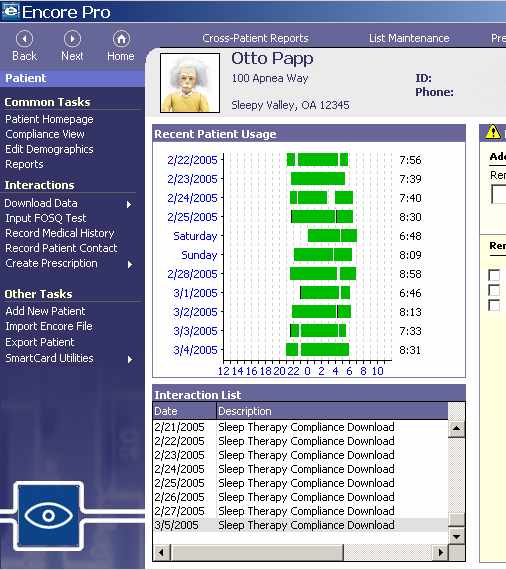
Task: Click the yellow warning triangle icon
Action: [x=493, y=132]
